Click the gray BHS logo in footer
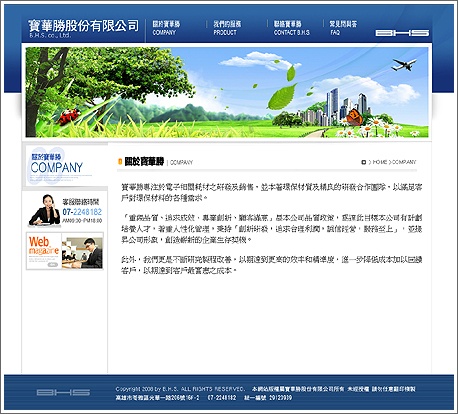Viewport: 458px width, 414px height. [63, 392]
